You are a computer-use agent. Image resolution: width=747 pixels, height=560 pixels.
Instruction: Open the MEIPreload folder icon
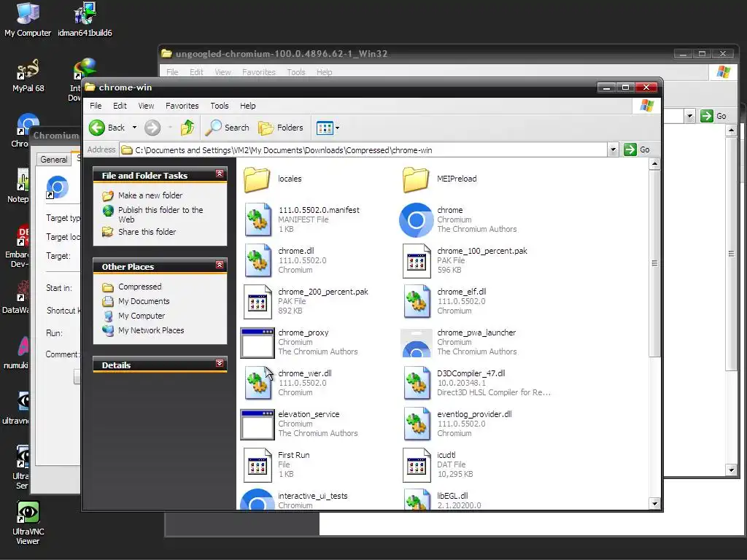click(x=416, y=179)
